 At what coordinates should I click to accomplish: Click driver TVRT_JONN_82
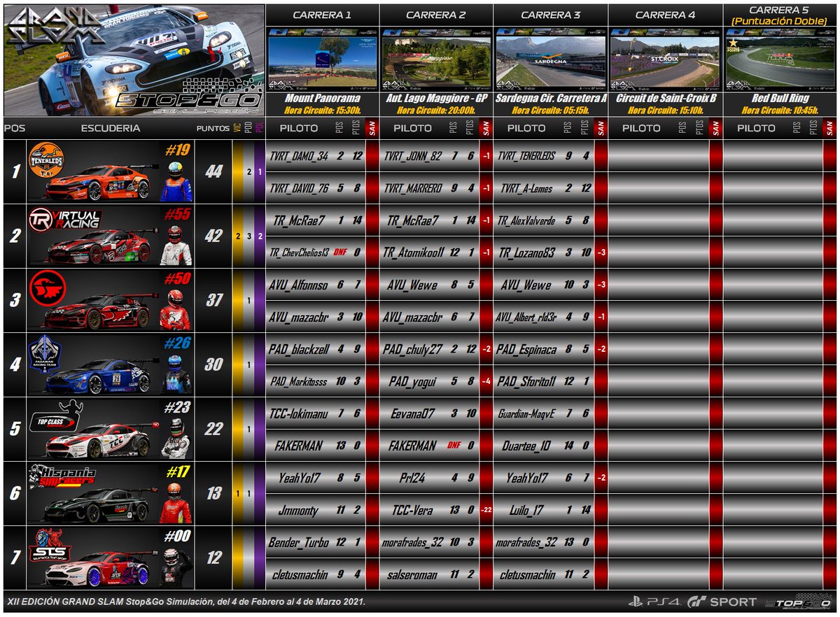point(413,155)
